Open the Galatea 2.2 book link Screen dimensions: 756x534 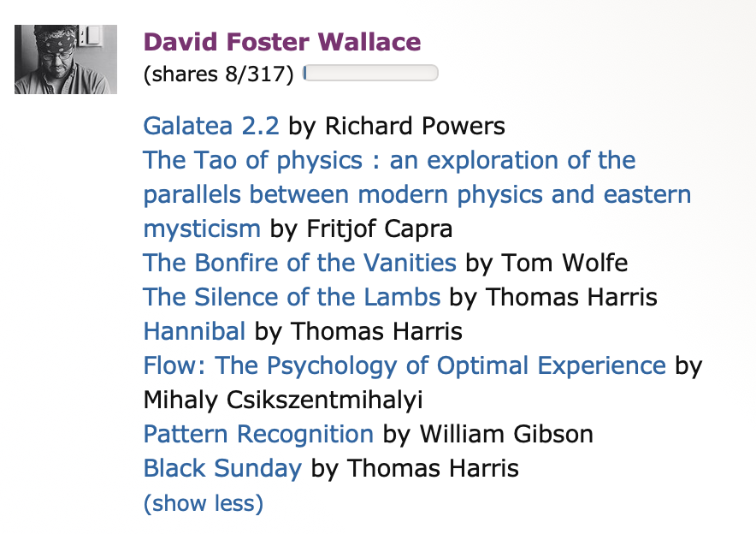coord(211,127)
